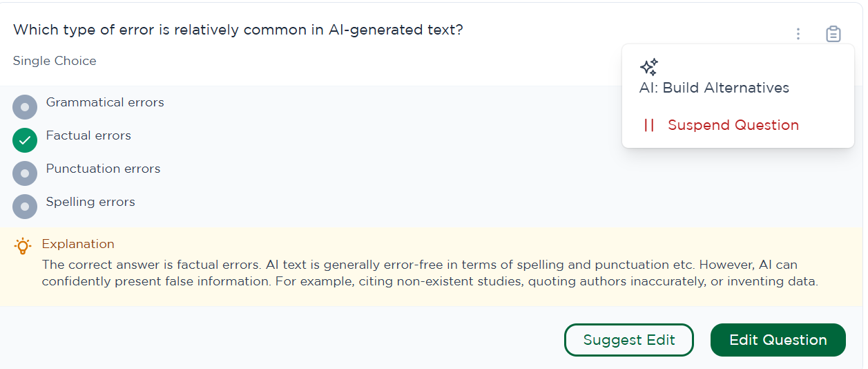The height and width of the screenshot is (369, 868).
Task: Choose the "Suspend Question" text entry
Action: pyautogui.click(x=733, y=125)
